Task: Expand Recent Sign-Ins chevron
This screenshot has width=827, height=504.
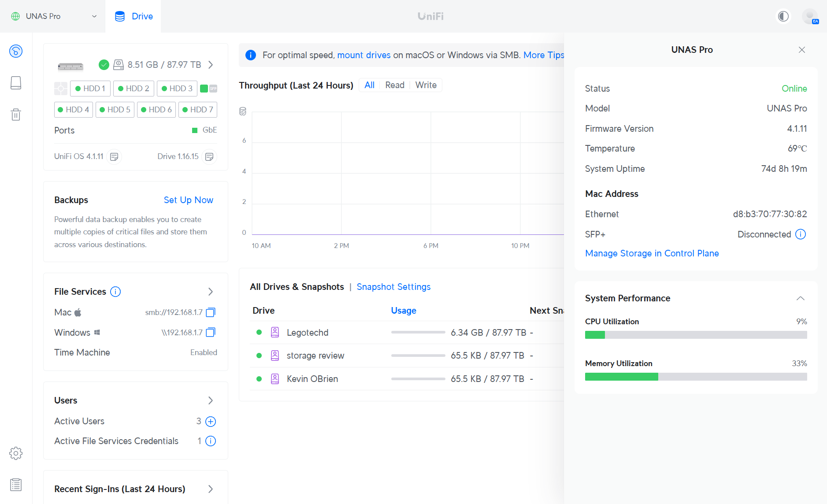Action: coord(211,489)
